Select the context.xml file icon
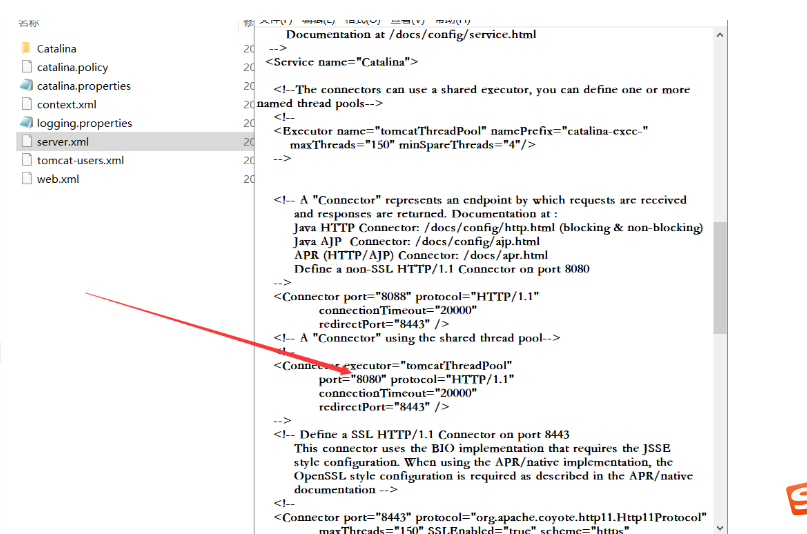The width and height of the screenshot is (807, 534). coord(27,104)
